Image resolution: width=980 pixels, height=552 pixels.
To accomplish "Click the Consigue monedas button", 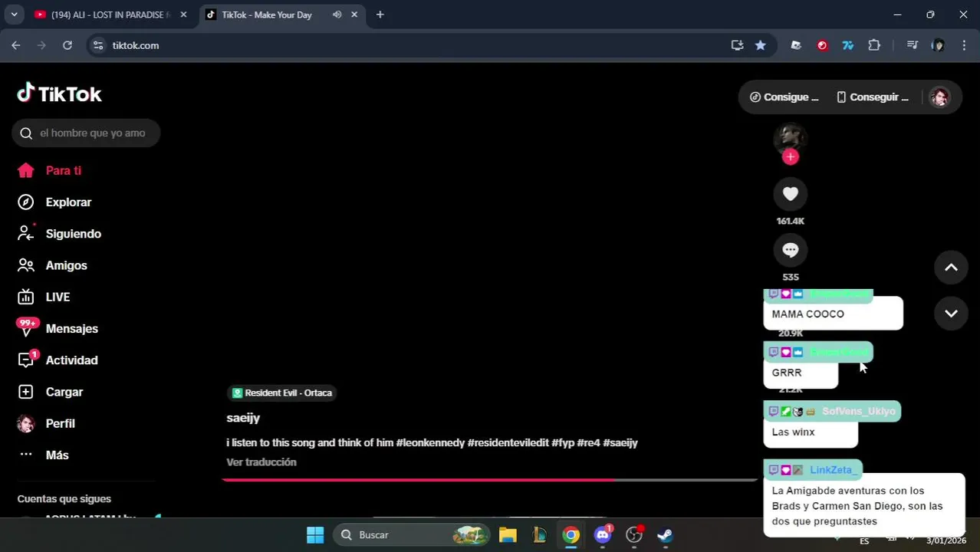I will coord(784,97).
